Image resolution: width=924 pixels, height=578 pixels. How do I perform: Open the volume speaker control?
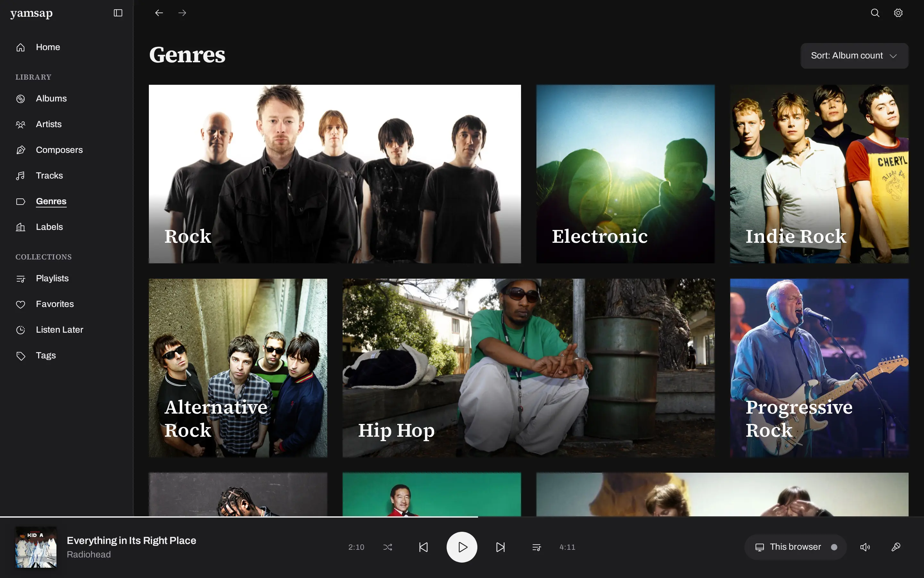[x=865, y=547]
